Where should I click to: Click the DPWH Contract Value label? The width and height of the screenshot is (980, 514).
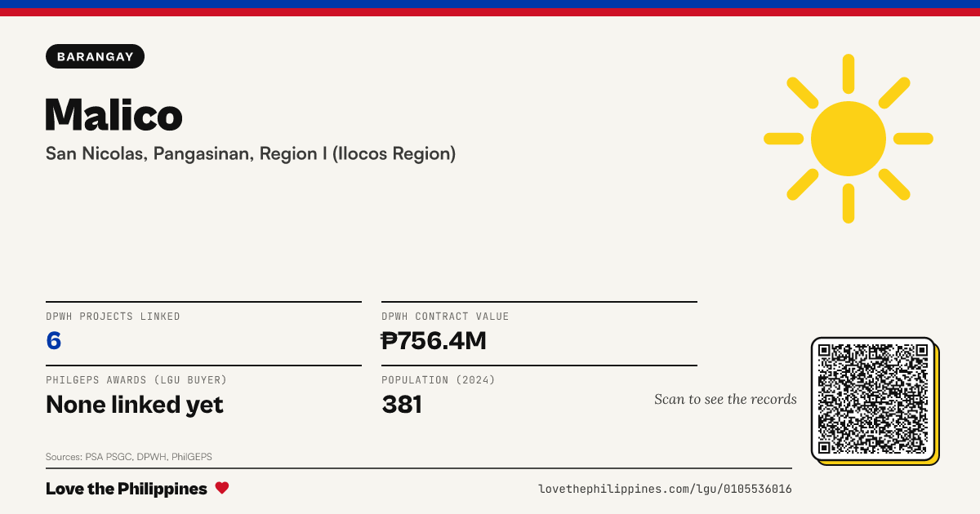(x=445, y=317)
